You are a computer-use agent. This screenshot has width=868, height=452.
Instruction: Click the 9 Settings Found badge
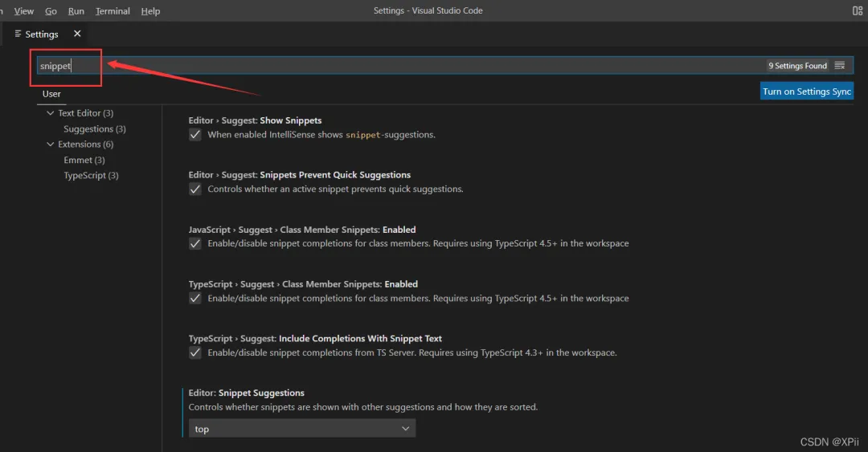coord(798,66)
